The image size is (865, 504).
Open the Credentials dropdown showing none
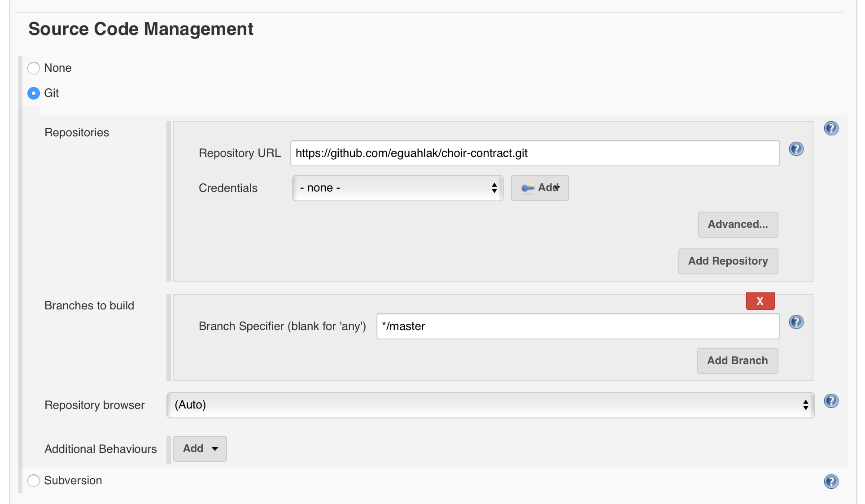click(398, 188)
